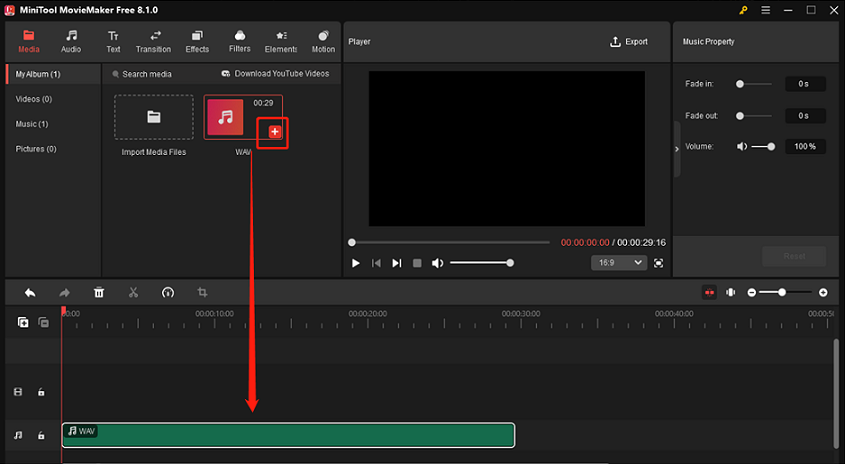Click the 00:00:10:00 ruler mark
This screenshot has height=464, width=845.
214,314
